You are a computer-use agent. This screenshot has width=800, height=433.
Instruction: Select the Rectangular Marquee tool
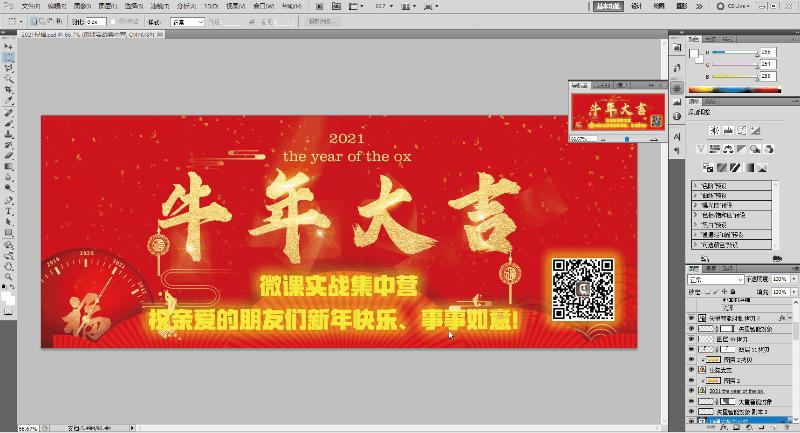pyautogui.click(x=8, y=57)
